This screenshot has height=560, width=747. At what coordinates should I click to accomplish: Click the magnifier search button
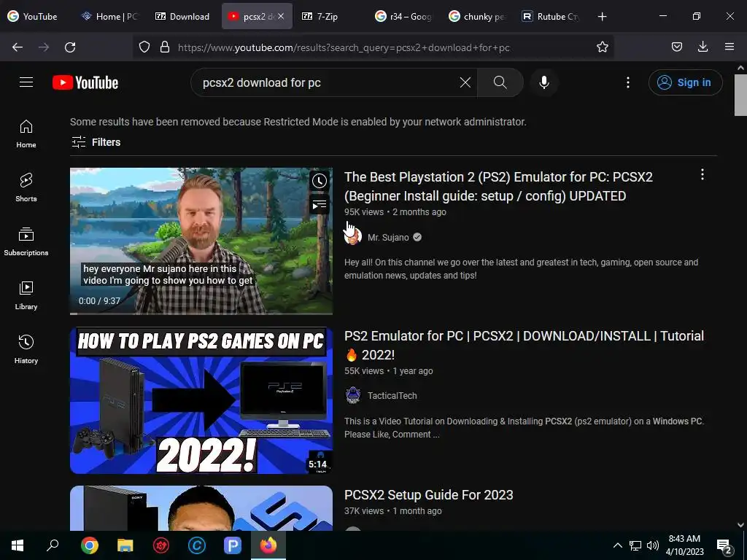(x=500, y=82)
